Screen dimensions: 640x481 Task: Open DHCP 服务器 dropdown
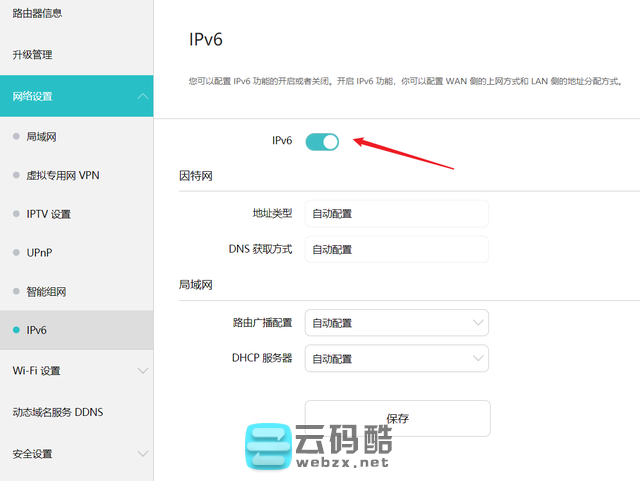pyautogui.click(x=396, y=358)
